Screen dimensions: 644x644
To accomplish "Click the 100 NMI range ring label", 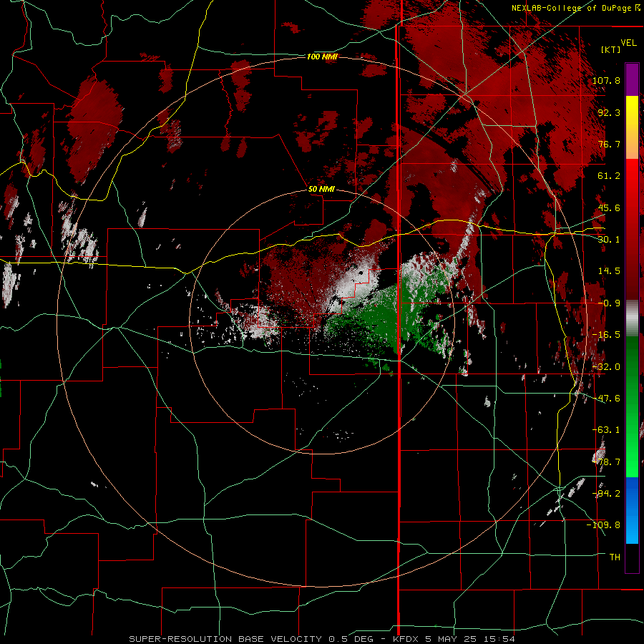I will click(x=322, y=57).
